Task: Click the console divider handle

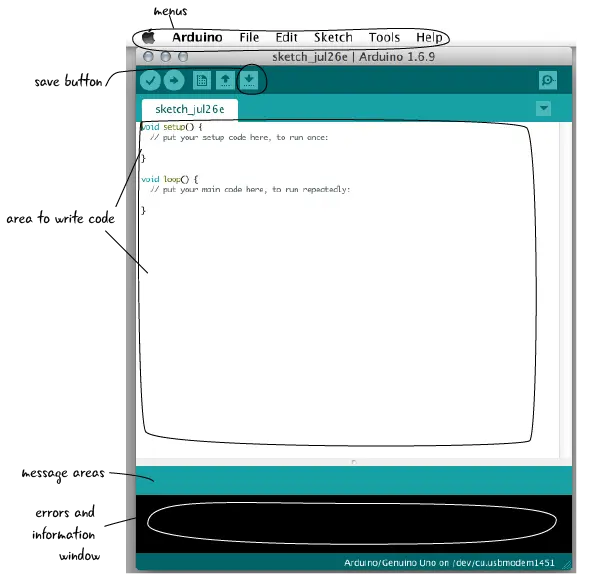Action: click(x=354, y=462)
